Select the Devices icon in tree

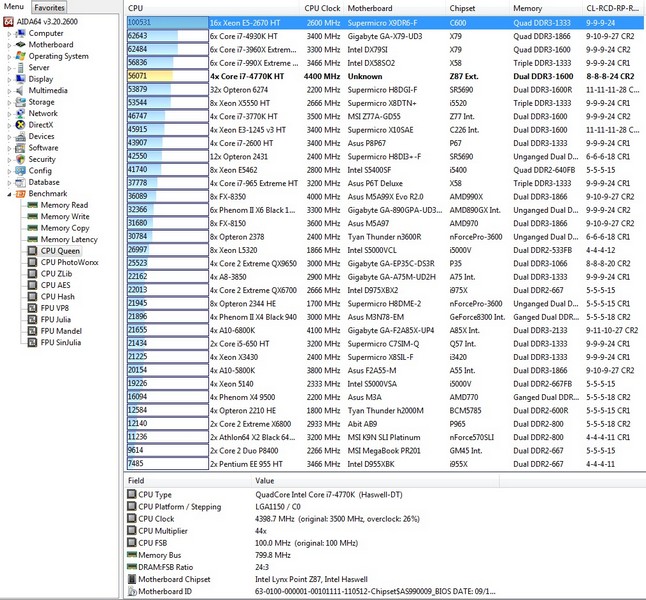[x=20, y=136]
